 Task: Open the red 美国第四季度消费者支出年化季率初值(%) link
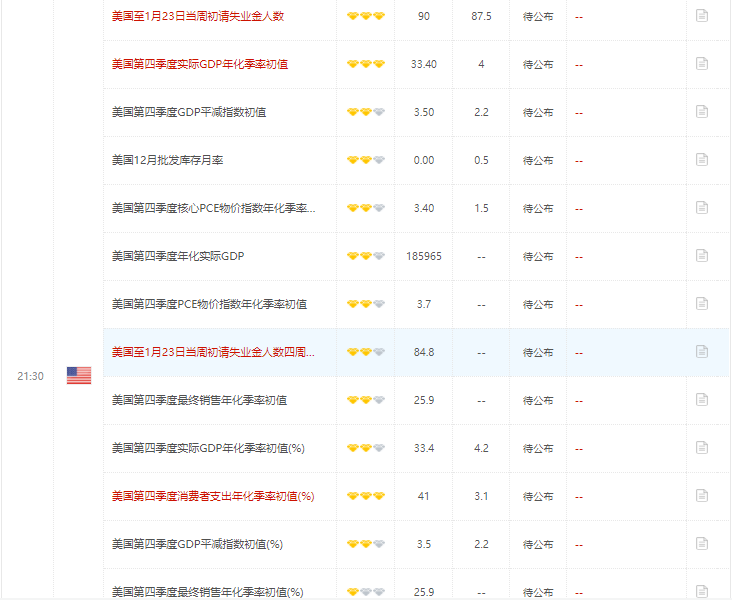[x=213, y=496]
